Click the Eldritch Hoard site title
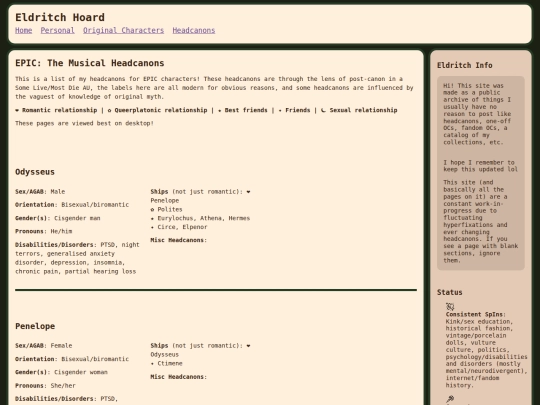 point(60,17)
